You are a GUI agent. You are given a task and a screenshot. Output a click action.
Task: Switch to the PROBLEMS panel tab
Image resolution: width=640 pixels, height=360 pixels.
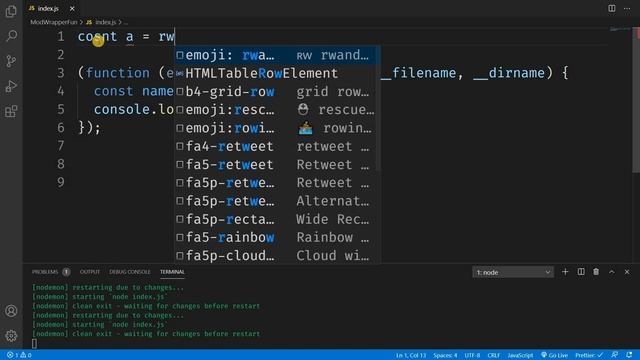[x=45, y=272]
